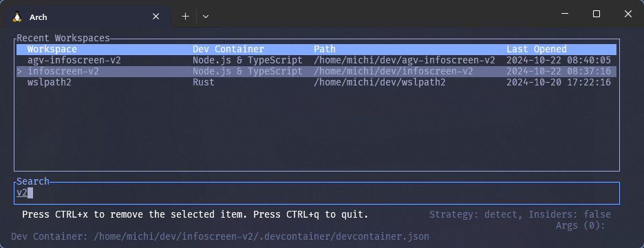The width and height of the screenshot is (644, 248).
Task: Click the > selection marker on infoscreen-v2 row
Action: point(19,71)
